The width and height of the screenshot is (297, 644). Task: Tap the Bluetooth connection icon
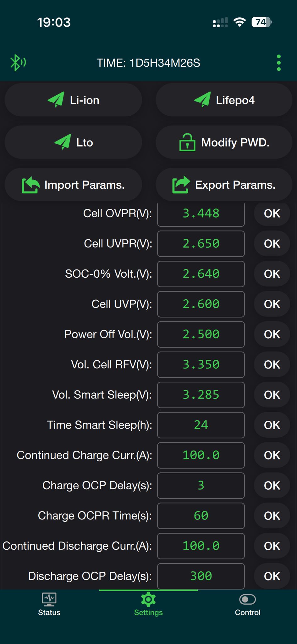point(18,63)
